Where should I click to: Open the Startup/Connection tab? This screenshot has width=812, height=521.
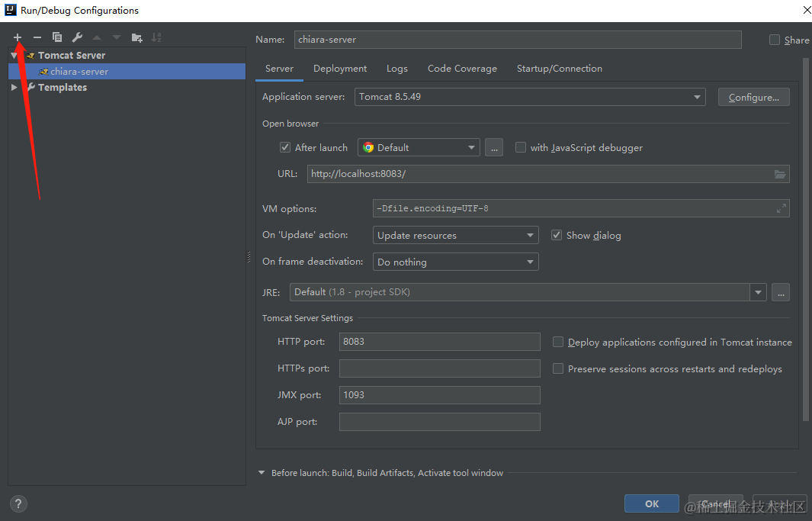tap(559, 69)
